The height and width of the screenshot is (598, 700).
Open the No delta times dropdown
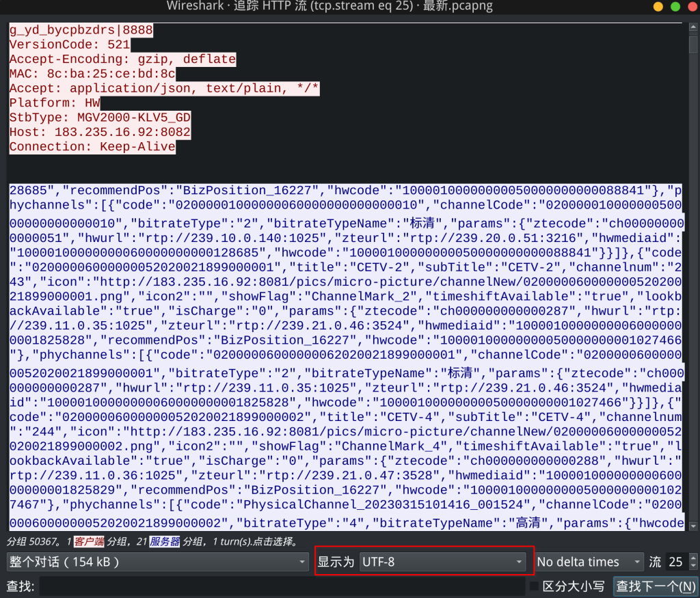(589, 561)
